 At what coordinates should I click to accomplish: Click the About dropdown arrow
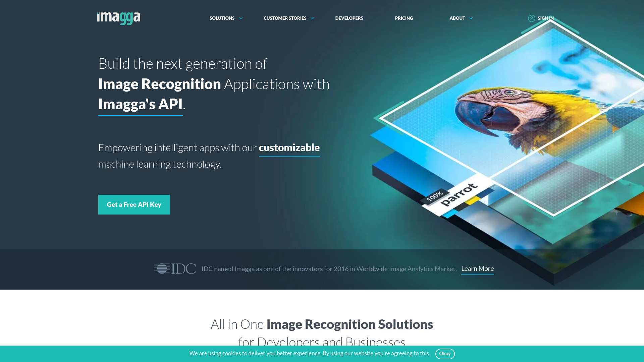tap(471, 18)
